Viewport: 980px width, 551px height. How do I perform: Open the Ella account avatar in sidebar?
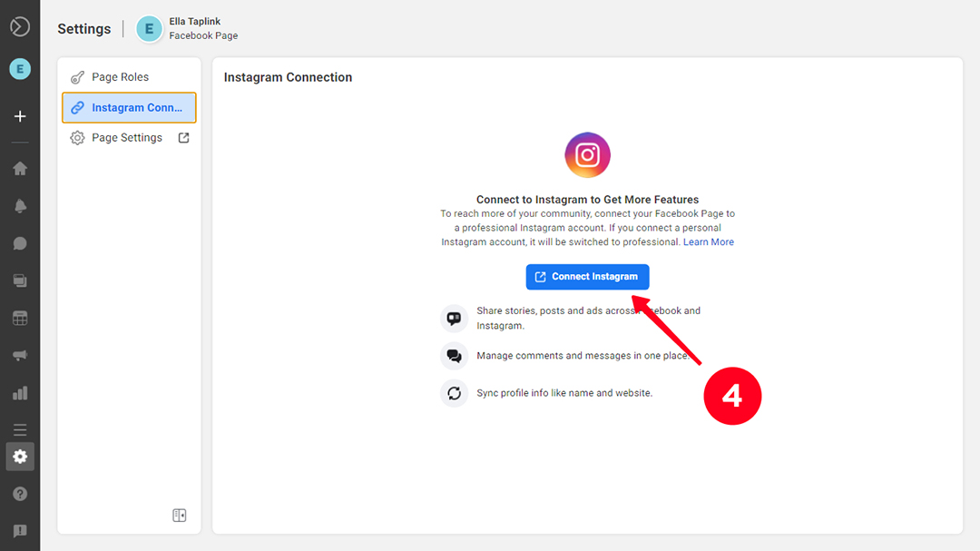pos(20,69)
